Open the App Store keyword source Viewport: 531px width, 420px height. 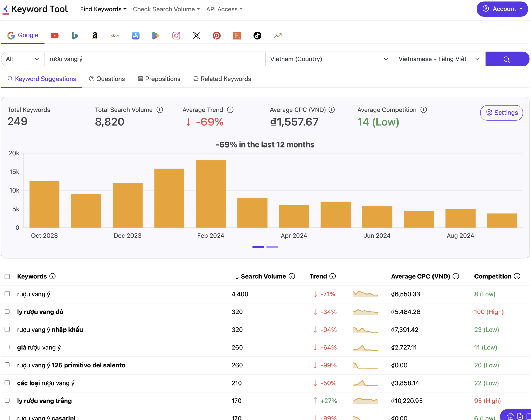point(136,36)
